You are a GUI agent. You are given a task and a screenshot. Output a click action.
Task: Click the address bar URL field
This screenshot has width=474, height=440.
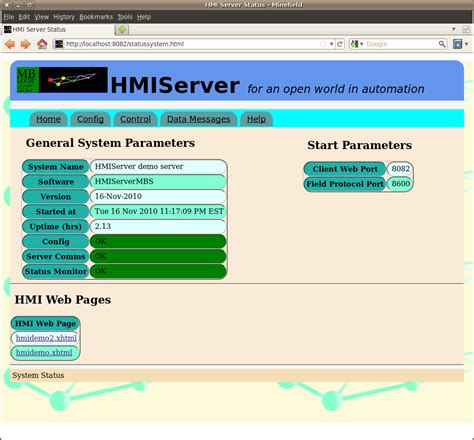tap(191, 44)
